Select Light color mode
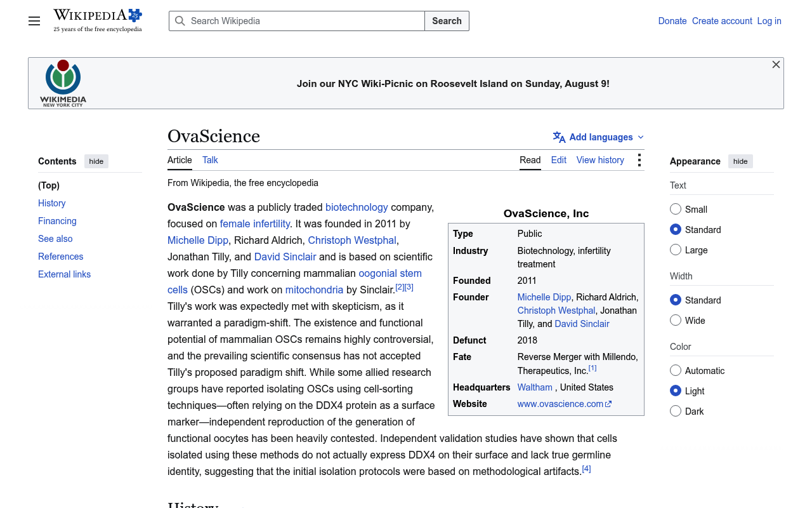Image resolution: width=812 pixels, height=508 pixels. point(676,391)
